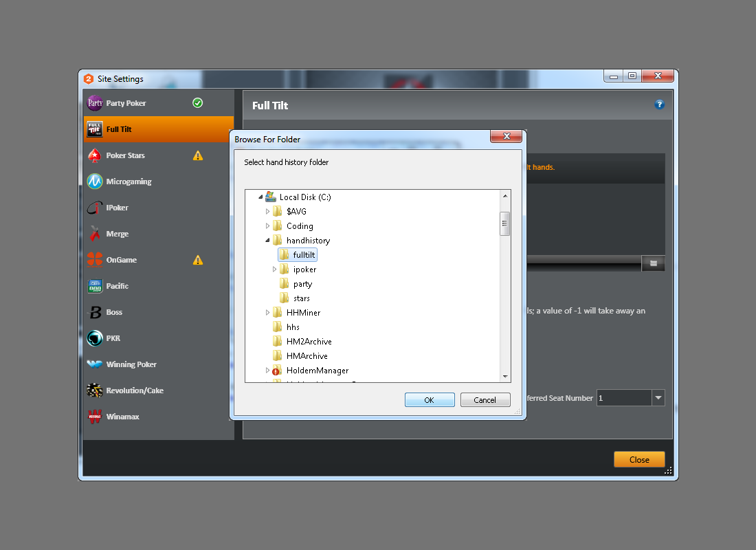
Task: Select the stars folder in tree
Action: tap(301, 298)
